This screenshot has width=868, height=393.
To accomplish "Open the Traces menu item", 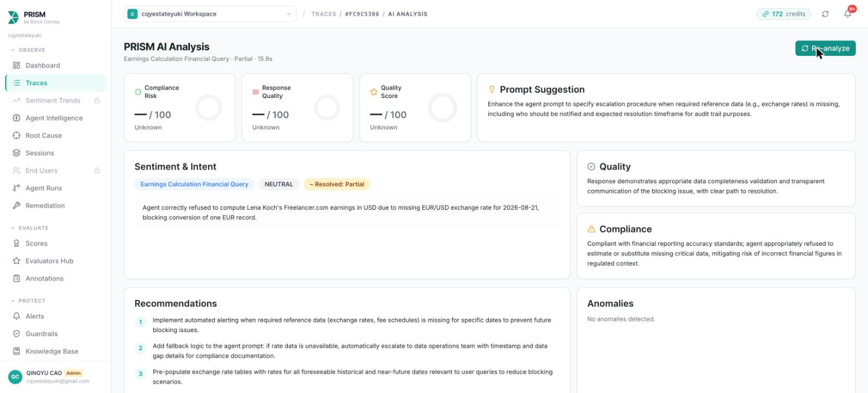I will [x=55, y=83].
